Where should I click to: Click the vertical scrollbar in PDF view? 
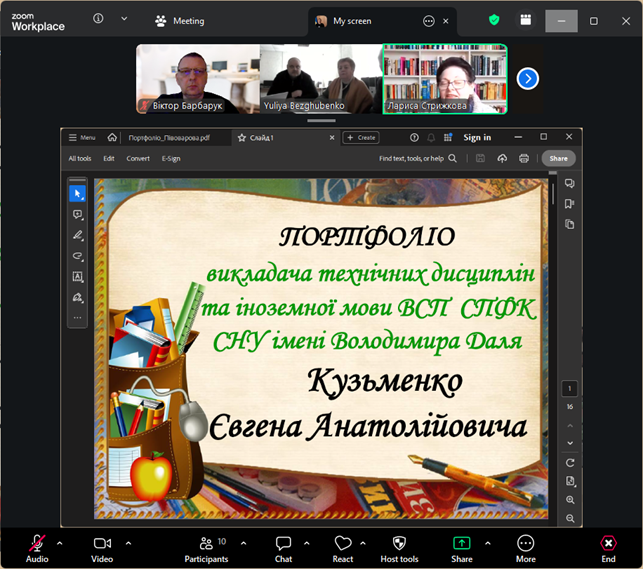click(553, 194)
